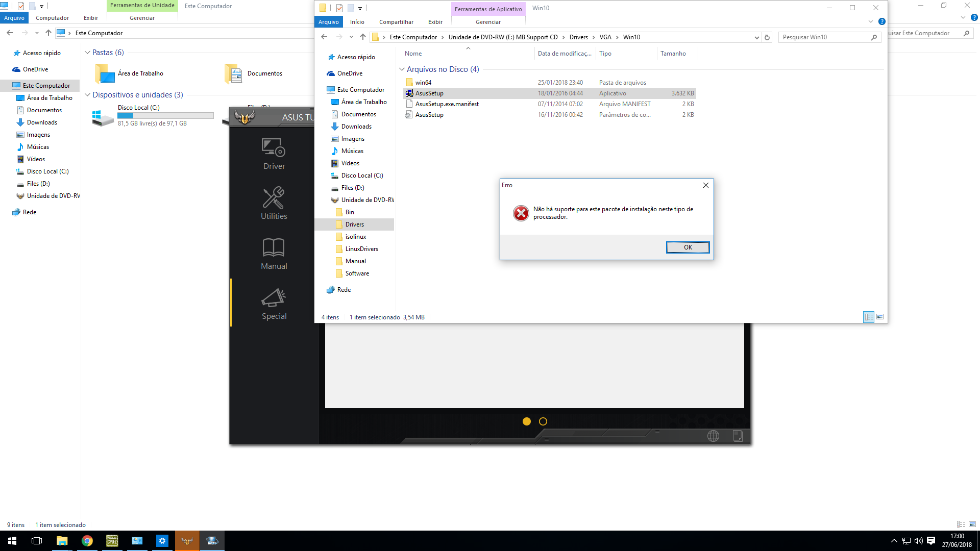980x551 pixels.
Task: Open Action Center notifications icon
Action: [931, 541]
